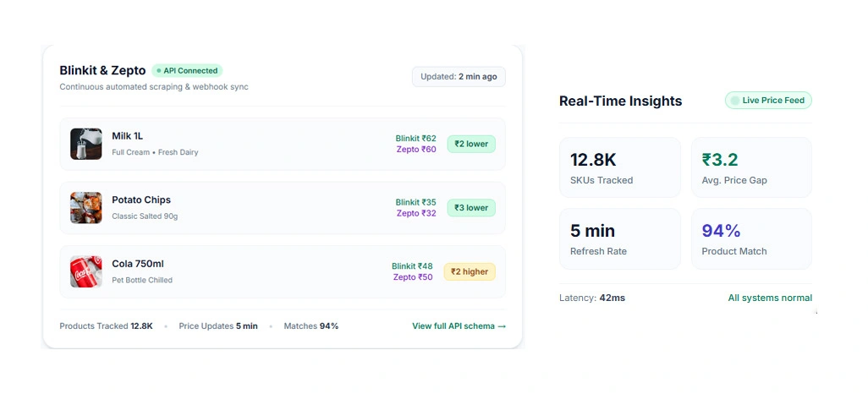The height and width of the screenshot is (394, 868).
Task: Click the Blinkit ₹62 price
Action: 415,139
